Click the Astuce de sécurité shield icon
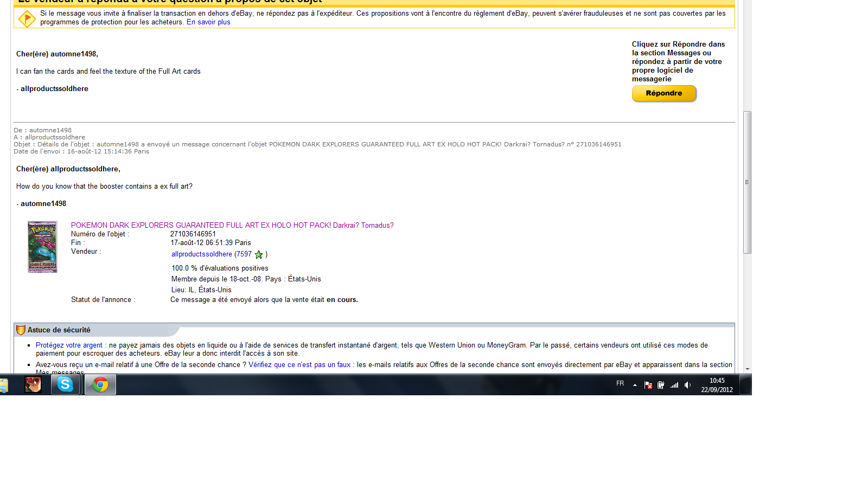 [x=21, y=330]
